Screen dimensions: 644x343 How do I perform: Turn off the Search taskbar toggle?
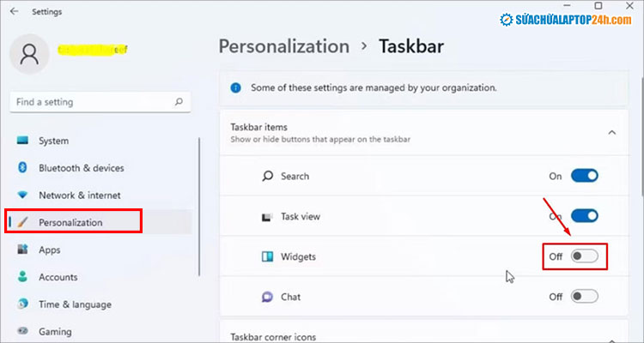584,176
